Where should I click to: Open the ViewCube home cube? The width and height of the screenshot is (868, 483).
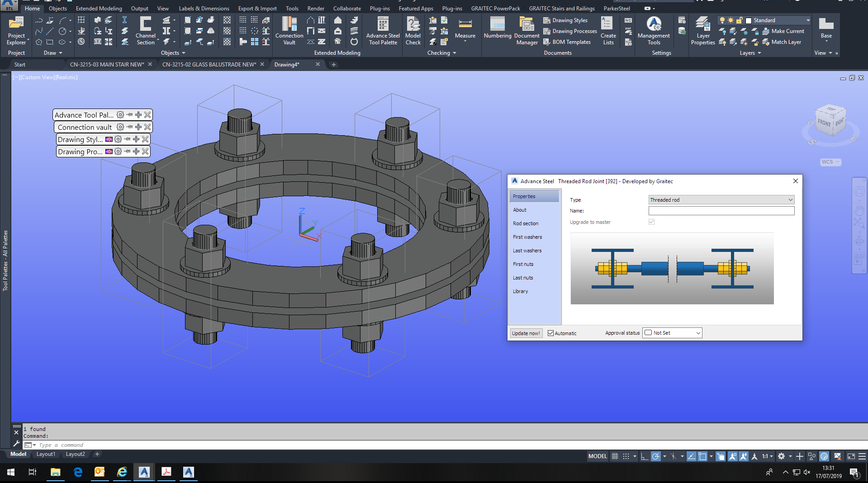(x=830, y=120)
